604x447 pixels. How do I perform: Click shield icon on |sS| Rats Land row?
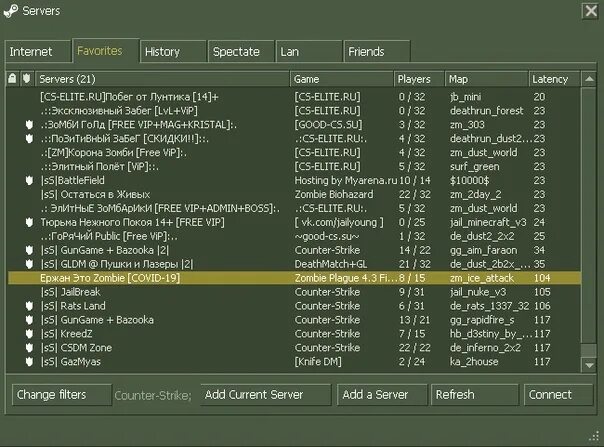tap(29, 306)
